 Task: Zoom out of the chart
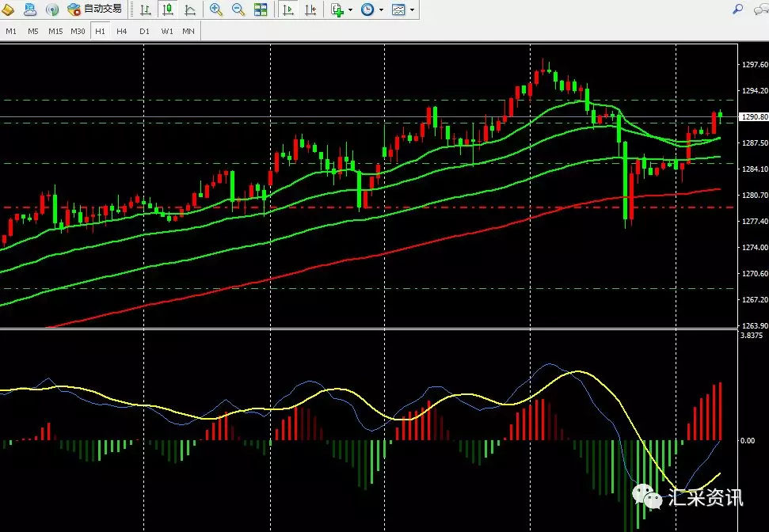pos(238,9)
